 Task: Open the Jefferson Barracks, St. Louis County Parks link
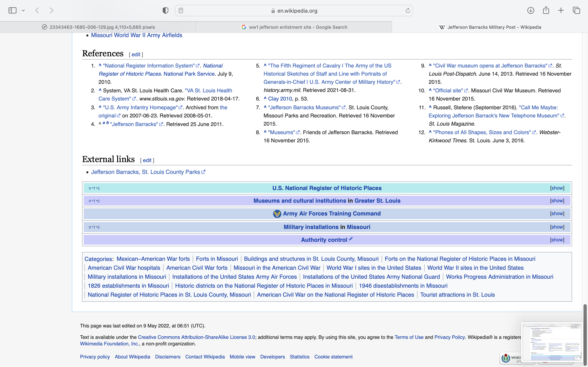pyautogui.click(x=145, y=172)
